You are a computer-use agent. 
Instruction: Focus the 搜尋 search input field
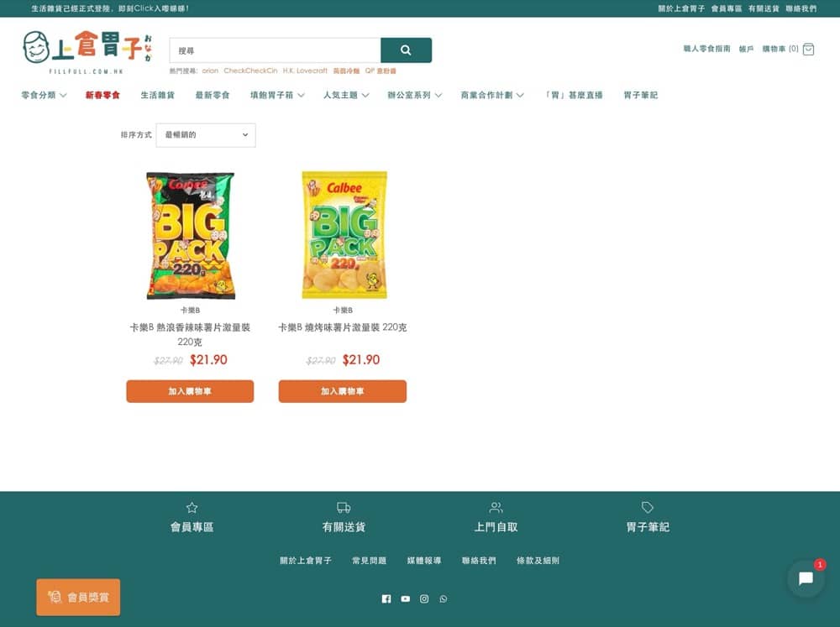click(x=276, y=50)
